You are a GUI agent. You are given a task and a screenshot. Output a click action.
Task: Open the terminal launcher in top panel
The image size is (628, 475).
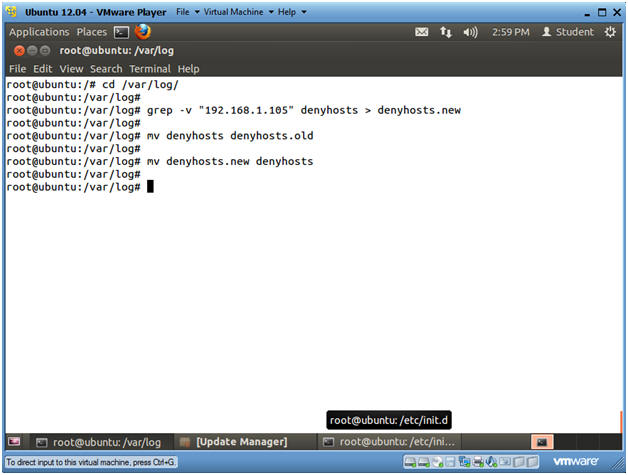tap(121, 32)
